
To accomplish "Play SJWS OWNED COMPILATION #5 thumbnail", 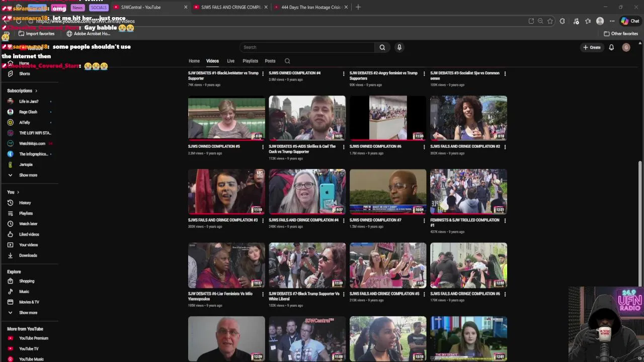I will coord(226,118).
